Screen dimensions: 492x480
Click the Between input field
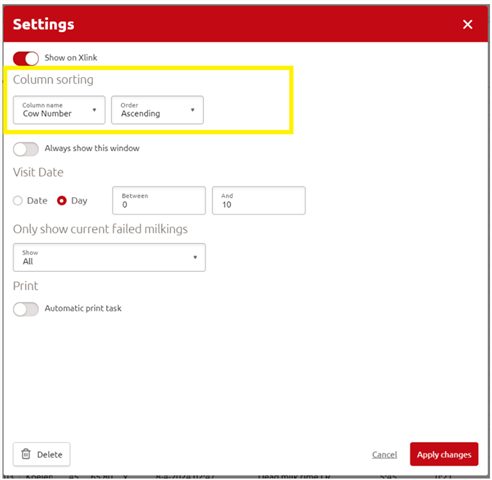point(159,200)
